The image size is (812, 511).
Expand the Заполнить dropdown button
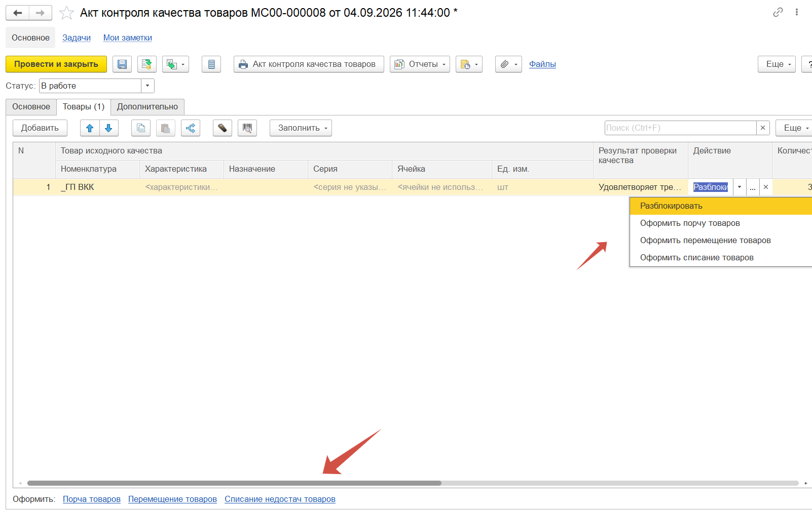[x=301, y=128]
